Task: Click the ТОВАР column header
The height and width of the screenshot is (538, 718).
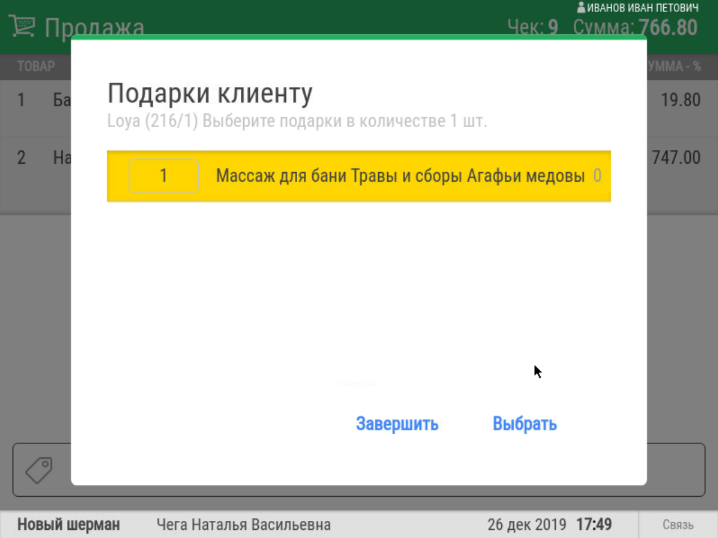Action: (36, 66)
